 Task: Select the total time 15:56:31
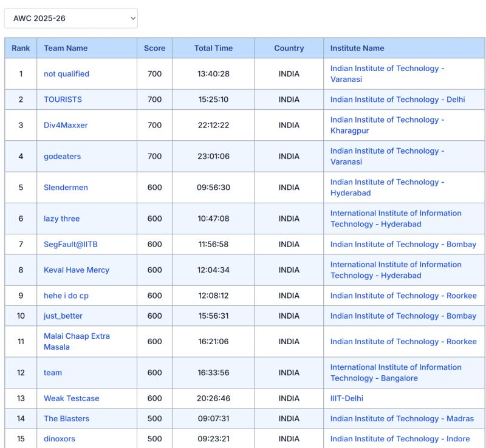214,316
